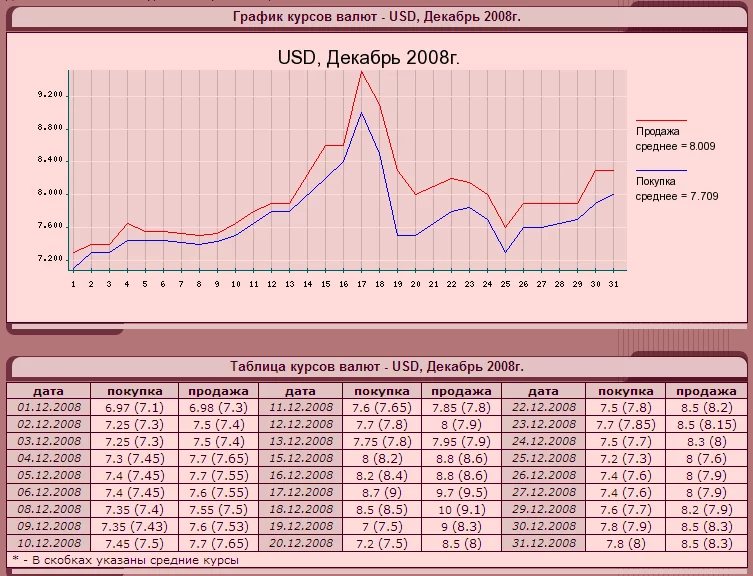Click the cell '8.5 (8.2)'

coord(706,407)
